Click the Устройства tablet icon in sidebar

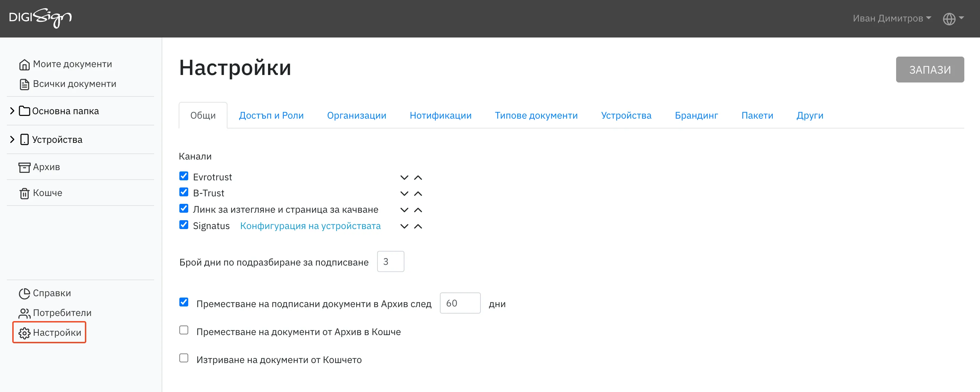pyautogui.click(x=24, y=139)
